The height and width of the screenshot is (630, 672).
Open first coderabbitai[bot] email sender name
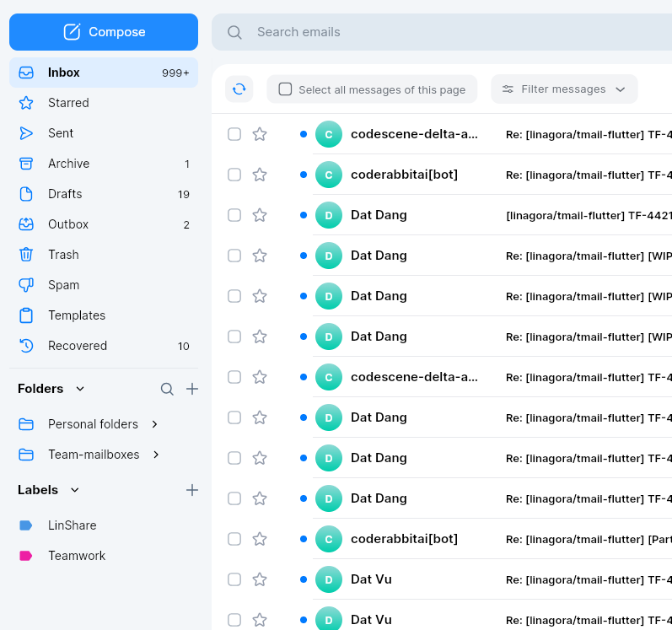click(404, 175)
